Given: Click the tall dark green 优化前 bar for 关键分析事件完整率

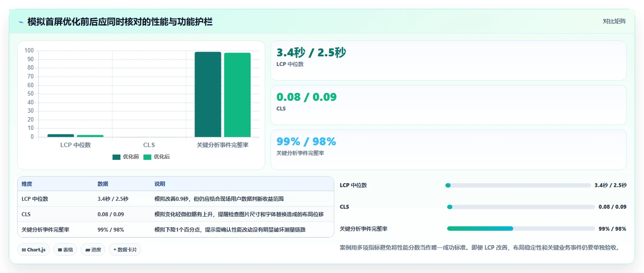Looking at the screenshot, I should click(x=208, y=95).
